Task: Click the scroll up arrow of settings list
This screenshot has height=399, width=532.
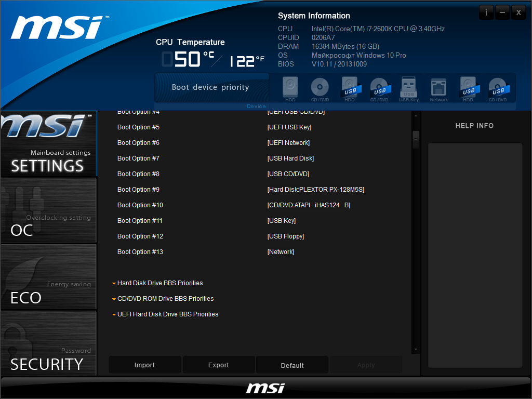Action: [416, 116]
